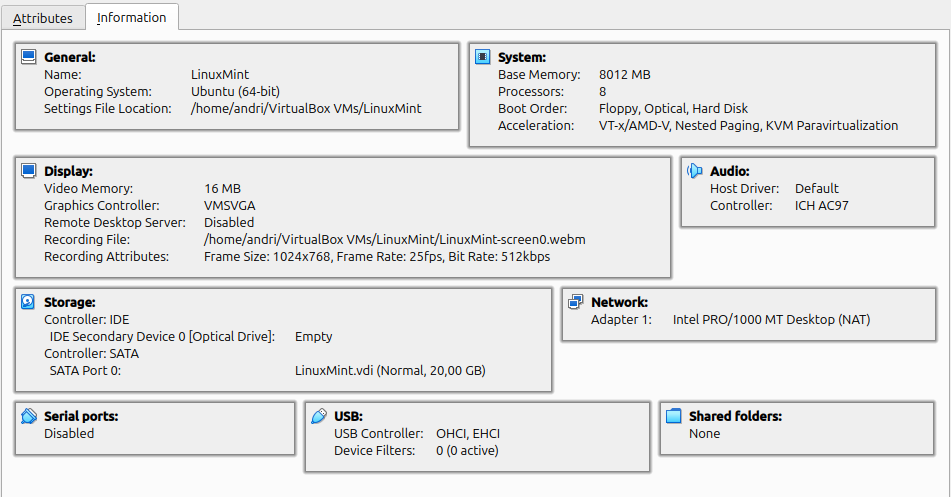Select the Information tab
The image size is (951, 497).
tap(132, 17)
